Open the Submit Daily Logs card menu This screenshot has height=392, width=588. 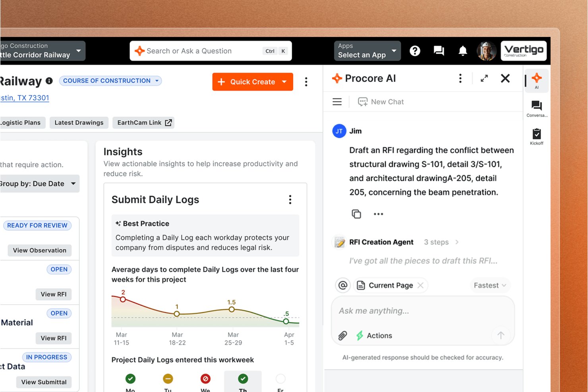(x=290, y=199)
